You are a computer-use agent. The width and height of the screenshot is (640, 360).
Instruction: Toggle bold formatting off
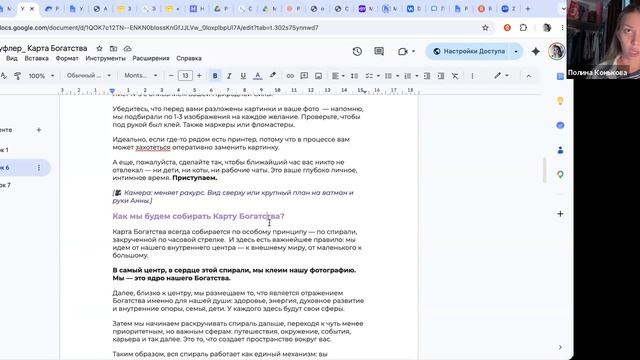tap(215, 76)
